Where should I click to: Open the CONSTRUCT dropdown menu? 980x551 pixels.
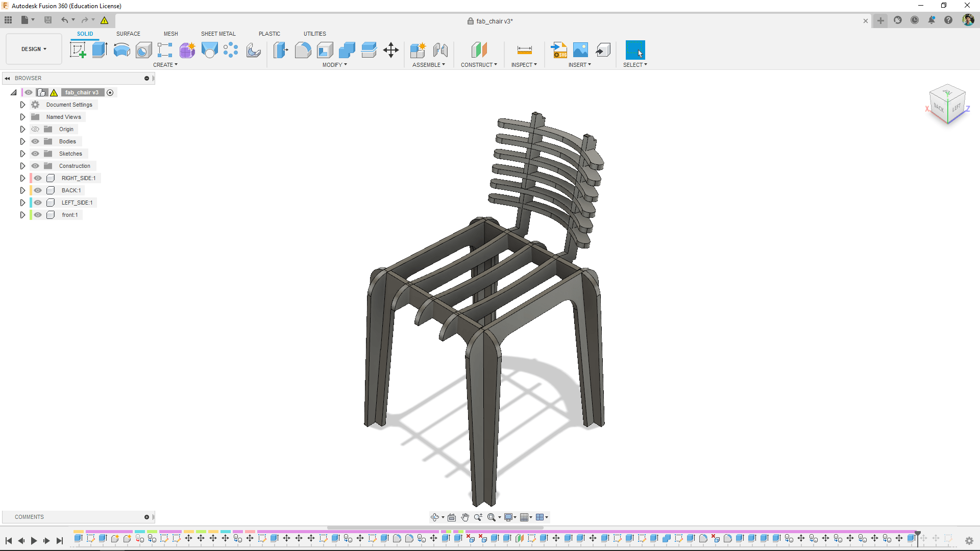479,65
